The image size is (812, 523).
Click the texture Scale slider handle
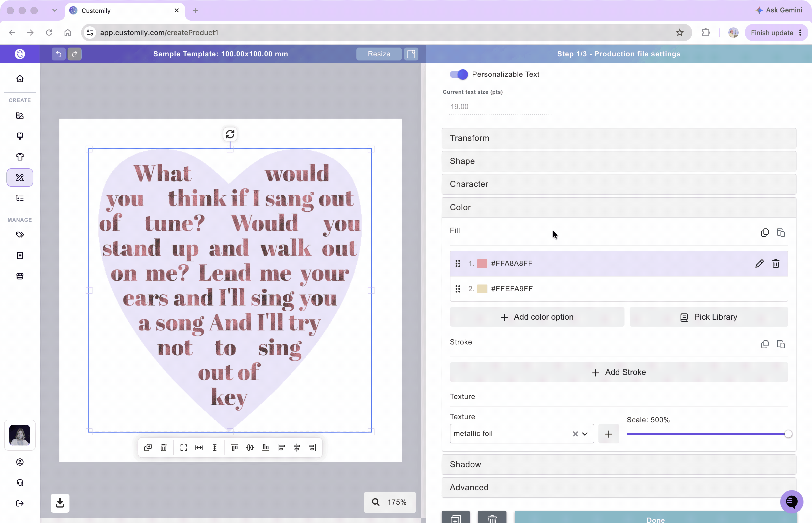788,434
